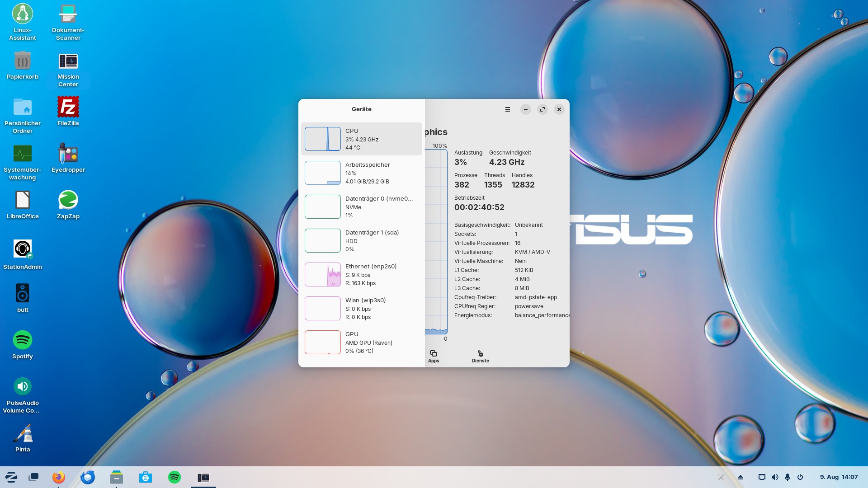Screen dimensions: 868x488
Task: Open the Mission Center hamburger menu
Action: (x=508, y=109)
